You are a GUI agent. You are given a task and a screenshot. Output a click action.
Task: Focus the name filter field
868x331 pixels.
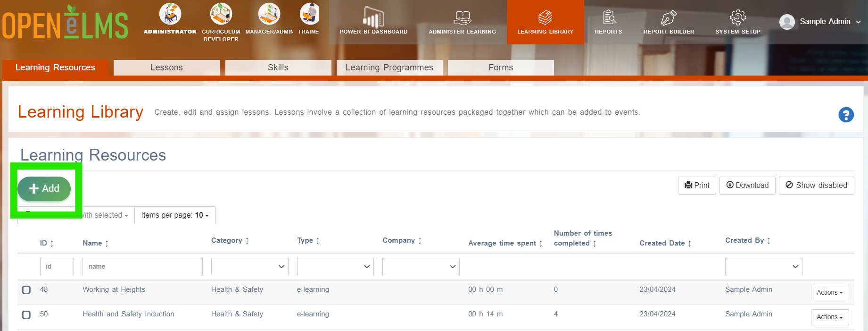[x=142, y=267]
